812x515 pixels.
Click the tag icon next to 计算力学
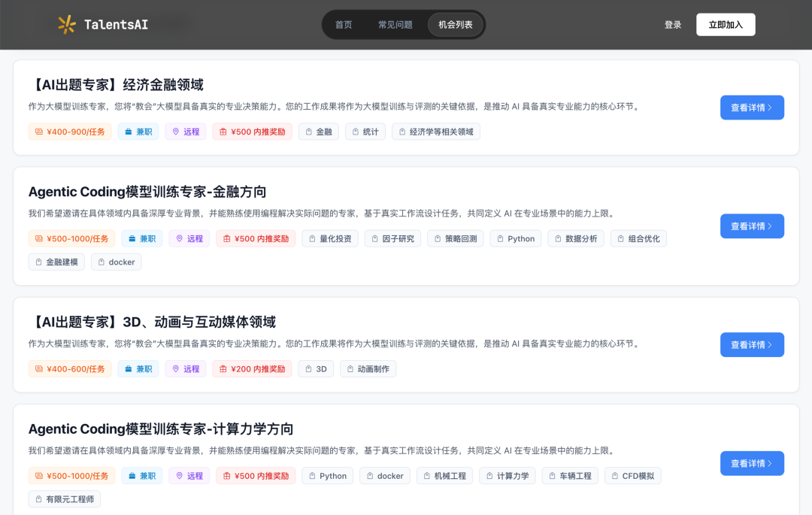489,476
